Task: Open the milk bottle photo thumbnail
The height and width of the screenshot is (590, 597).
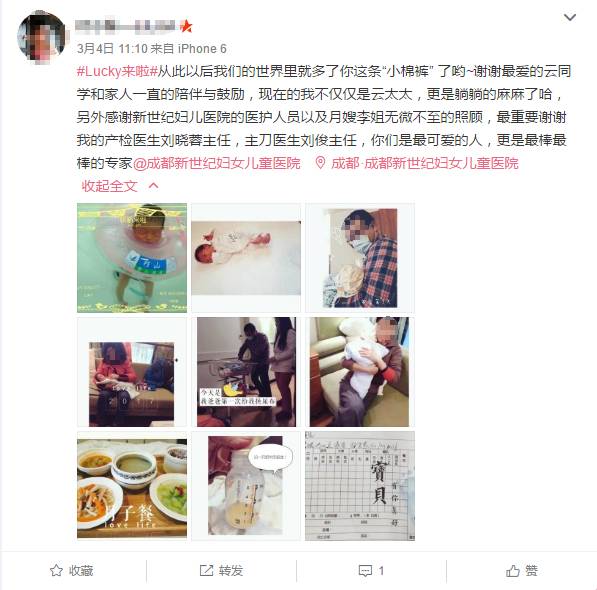Action: (x=246, y=486)
